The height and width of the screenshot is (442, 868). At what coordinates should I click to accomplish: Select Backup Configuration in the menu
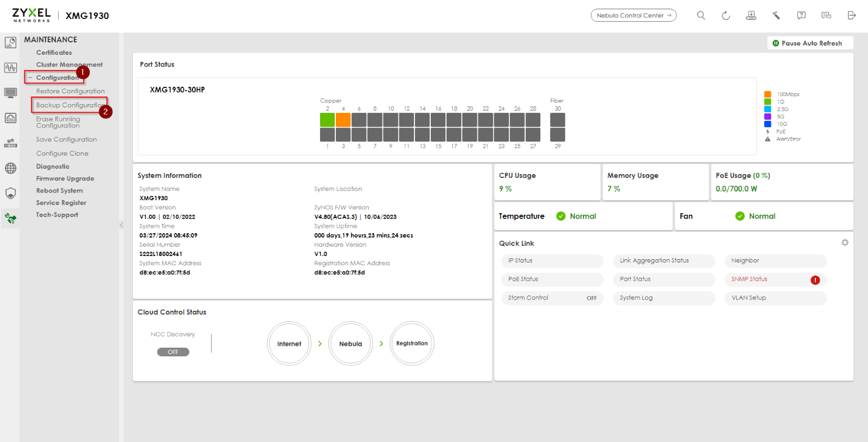pyautogui.click(x=70, y=105)
